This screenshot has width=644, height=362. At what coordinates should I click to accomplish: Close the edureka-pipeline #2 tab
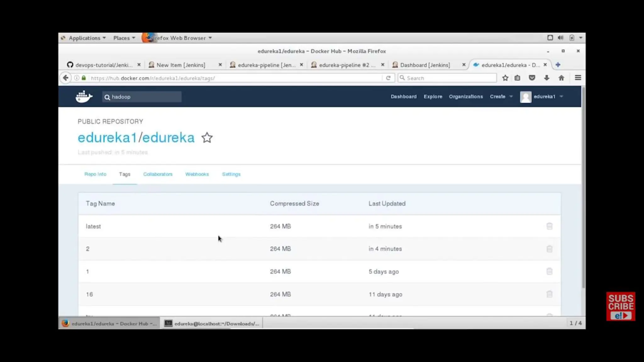coord(383,65)
